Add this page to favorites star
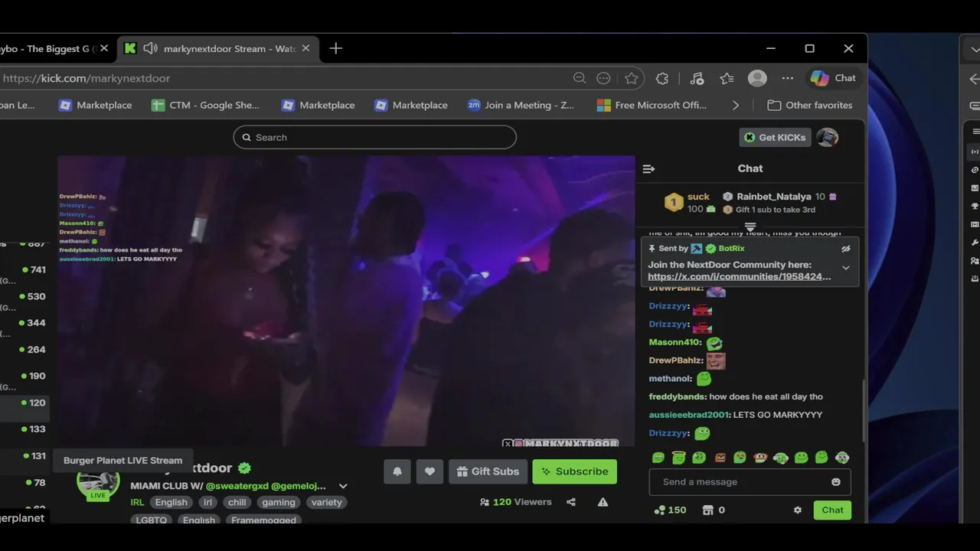The width and height of the screenshot is (980, 551). click(631, 78)
